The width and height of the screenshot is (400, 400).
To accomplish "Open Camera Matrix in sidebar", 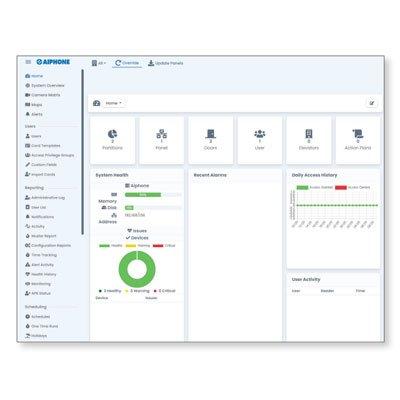I will (x=43, y=95).
